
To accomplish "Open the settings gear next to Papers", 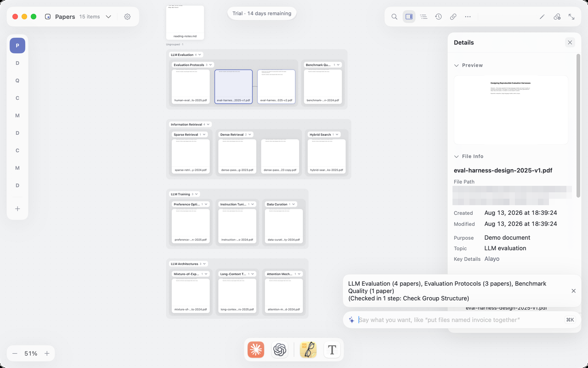I will pos(127,17).
